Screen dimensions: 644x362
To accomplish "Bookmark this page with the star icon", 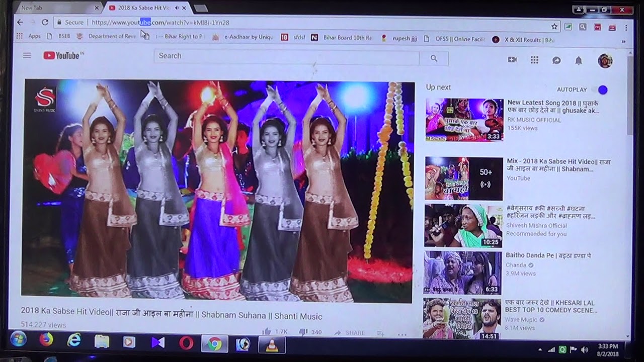I will click(x=554, y=26).
